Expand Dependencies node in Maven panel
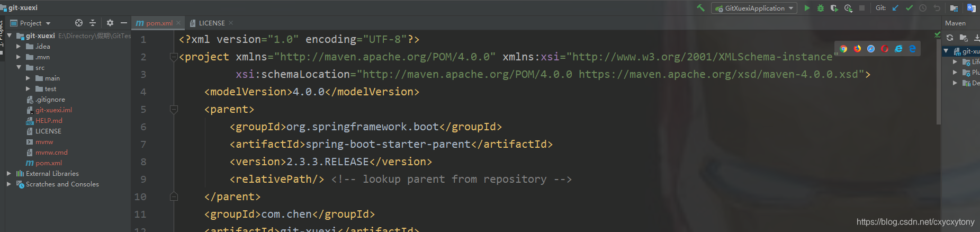The width and height of the screenshot is (980, 232). click(x=955, y=83)
